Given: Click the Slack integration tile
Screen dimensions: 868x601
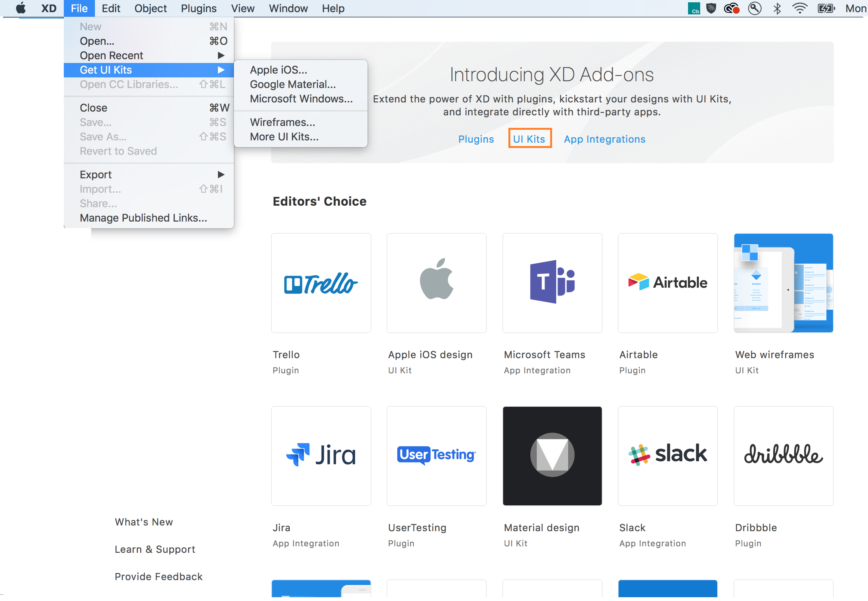Looking at the screenshot, I should click(668, 456).
